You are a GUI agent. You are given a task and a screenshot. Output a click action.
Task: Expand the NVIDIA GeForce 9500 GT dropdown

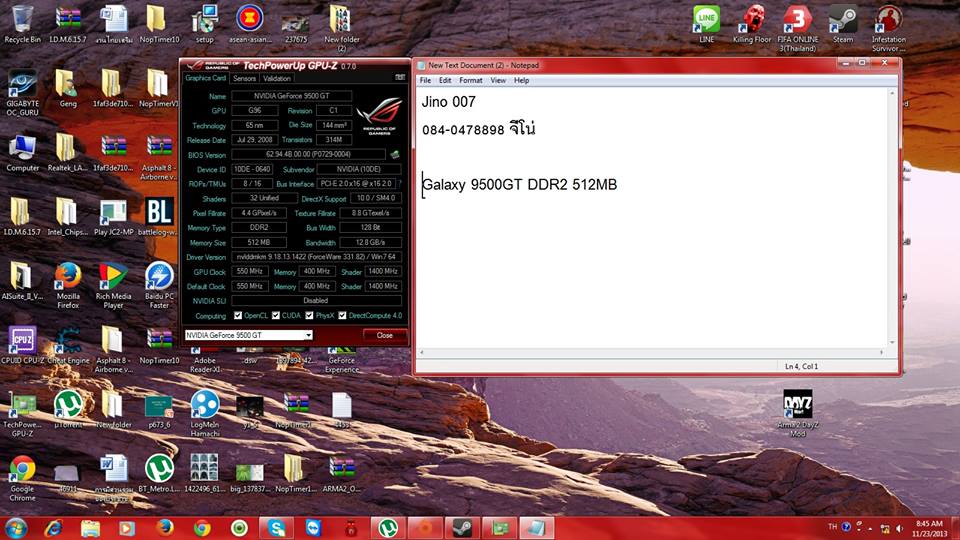pos(309,335)
